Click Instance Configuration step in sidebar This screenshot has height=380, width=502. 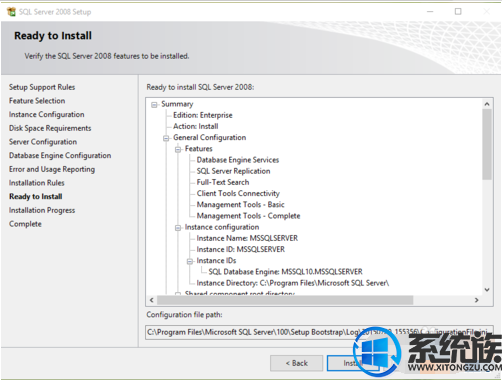coord(46,114)
